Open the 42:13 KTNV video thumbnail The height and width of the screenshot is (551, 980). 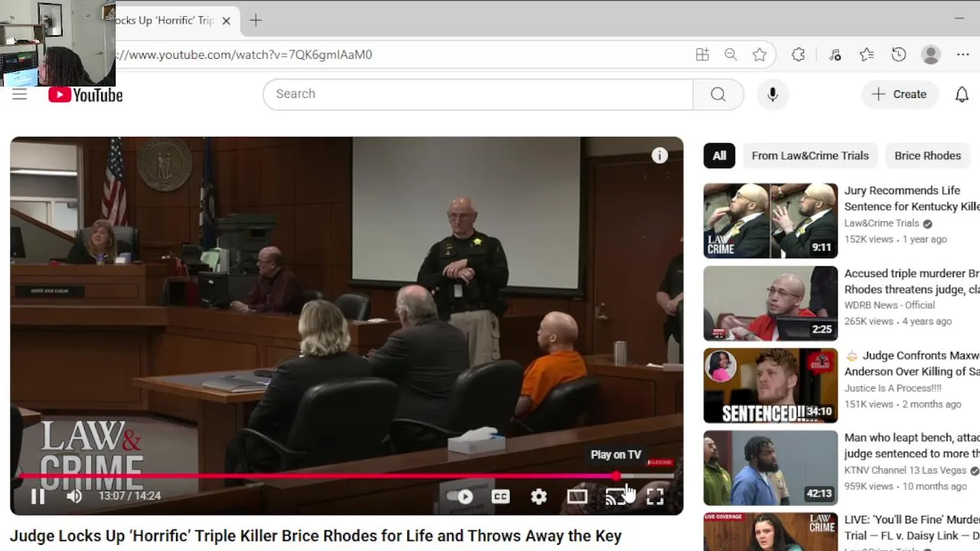[x=770, y=468]
